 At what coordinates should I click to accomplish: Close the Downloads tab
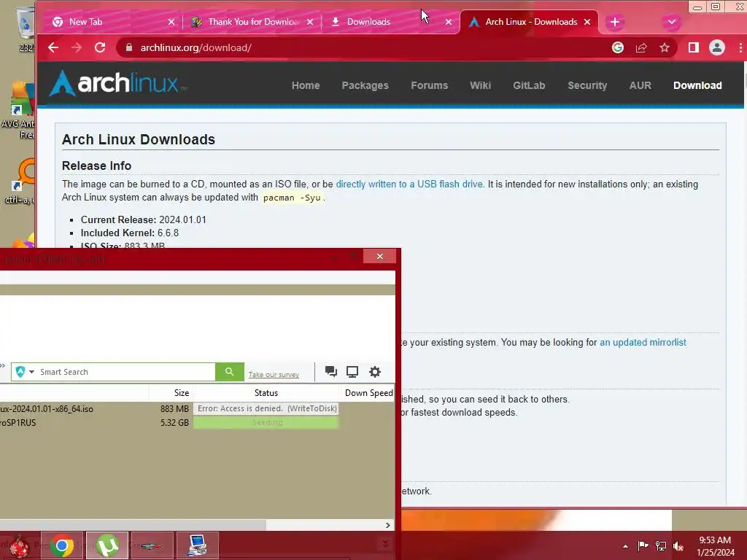pyautogui.click(x=449, y=22)
